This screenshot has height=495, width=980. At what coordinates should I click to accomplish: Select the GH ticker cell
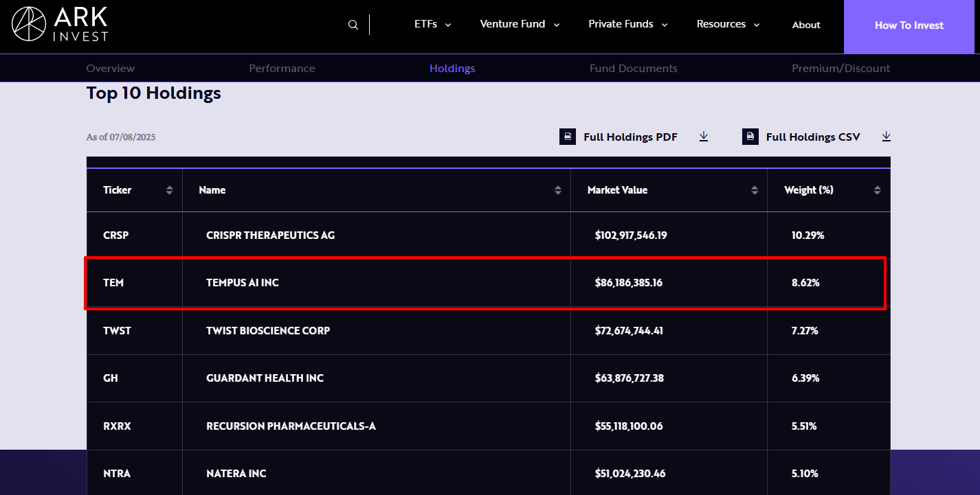point(111,378)
